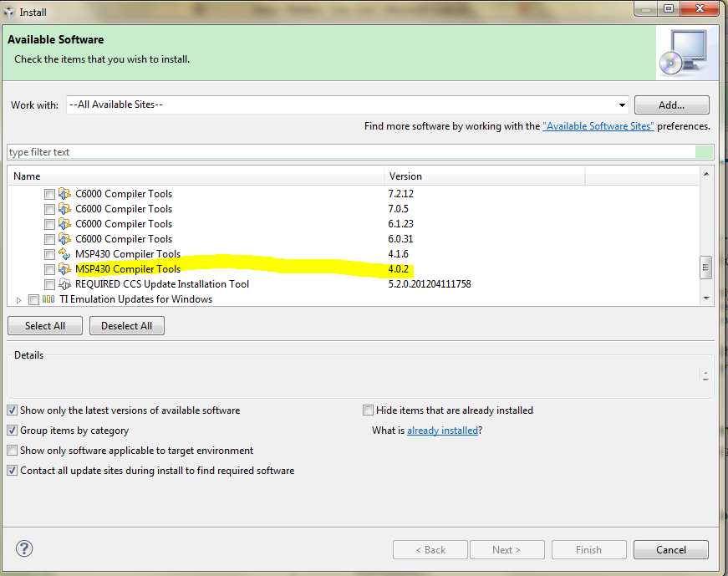Open help via the question mark icon
The image size is (728, 576).
pyautogui.click(x=24, y=548)
